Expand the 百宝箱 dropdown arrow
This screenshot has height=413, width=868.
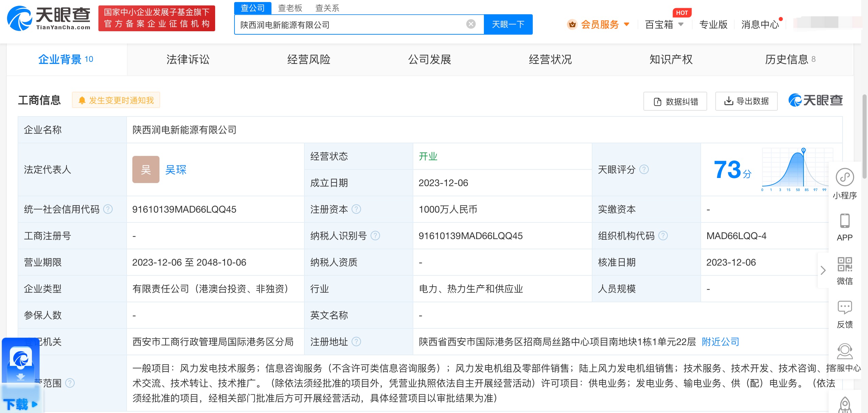pyautogui.click(x=681, y=24)
